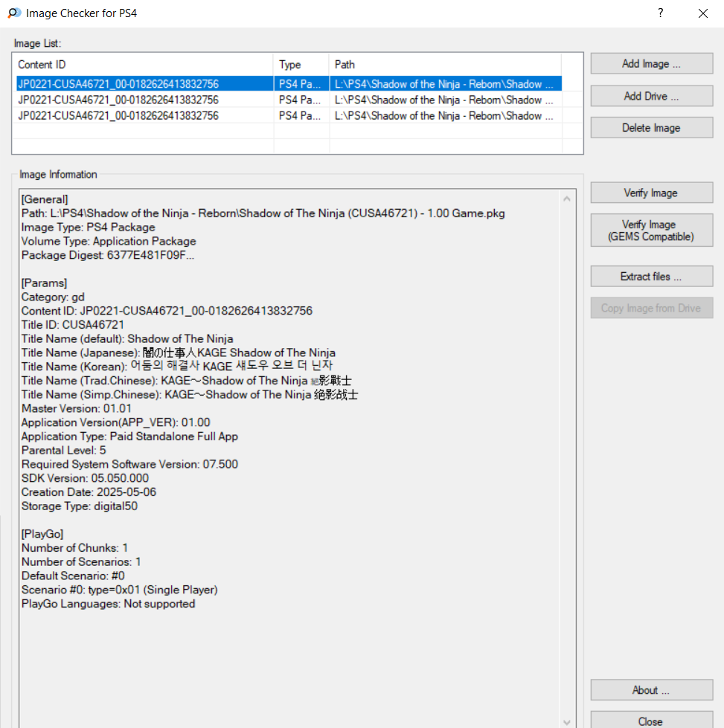Open the About dialog

(x=652, y=690)
